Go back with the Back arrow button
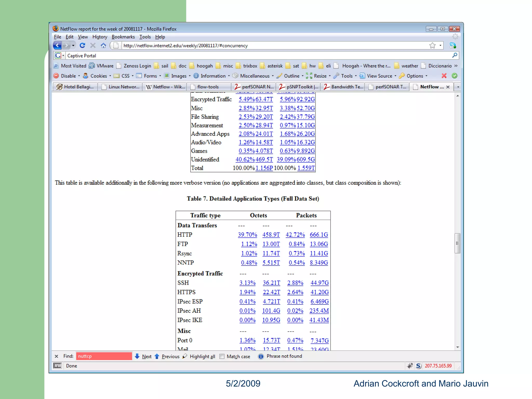532x399 pixels. (x=57, y=45)
